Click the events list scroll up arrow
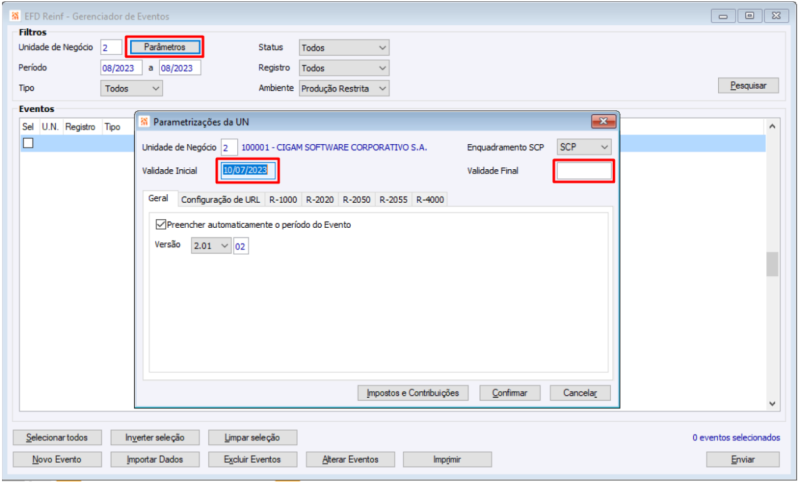 click(x=772, y=126)
